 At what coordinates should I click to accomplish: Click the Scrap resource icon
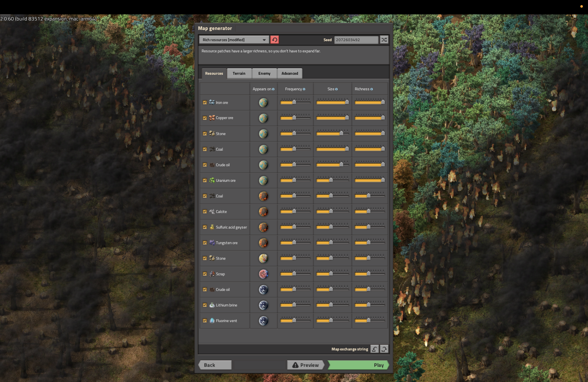212,274
